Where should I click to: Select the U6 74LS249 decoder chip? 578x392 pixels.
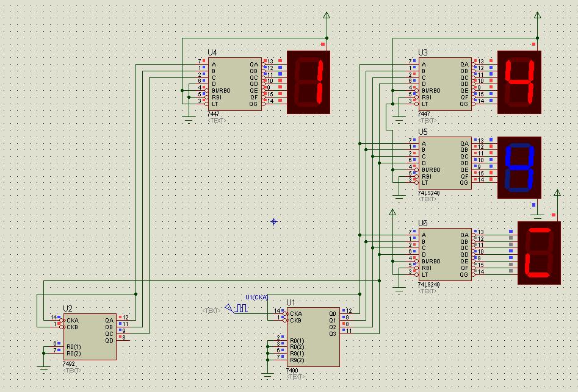point(446,254)
